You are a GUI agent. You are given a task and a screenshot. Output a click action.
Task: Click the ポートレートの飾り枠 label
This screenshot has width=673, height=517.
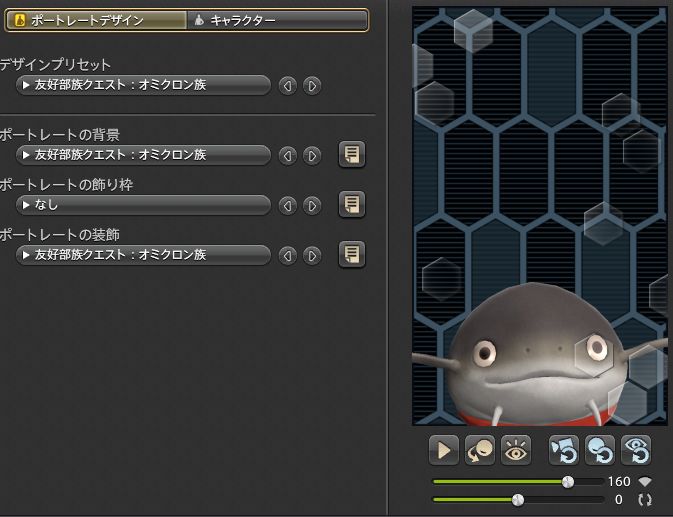coord(67,185)
